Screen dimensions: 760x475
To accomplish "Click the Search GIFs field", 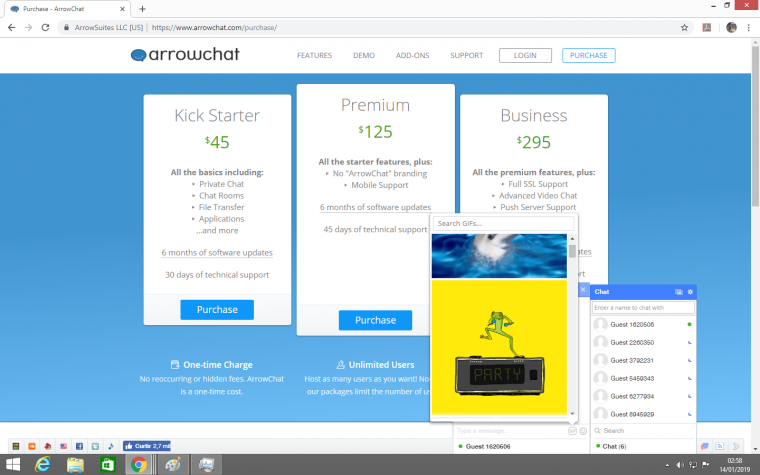I will coord(503,223).
